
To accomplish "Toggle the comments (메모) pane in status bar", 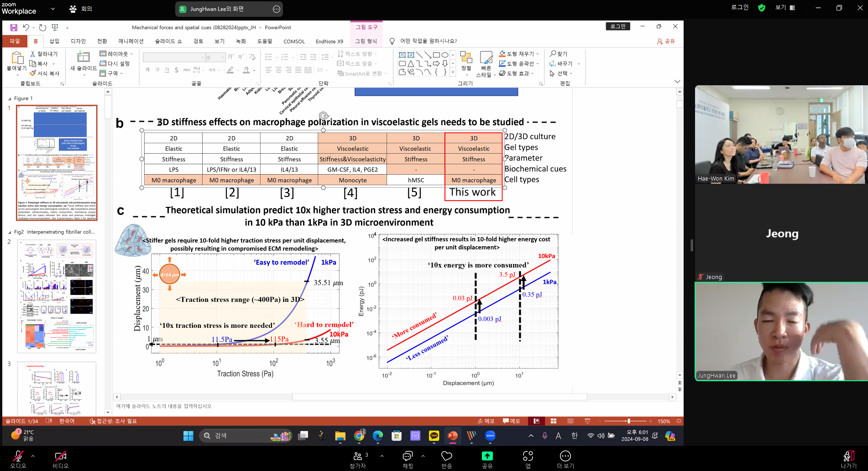I will coord(512,421).
